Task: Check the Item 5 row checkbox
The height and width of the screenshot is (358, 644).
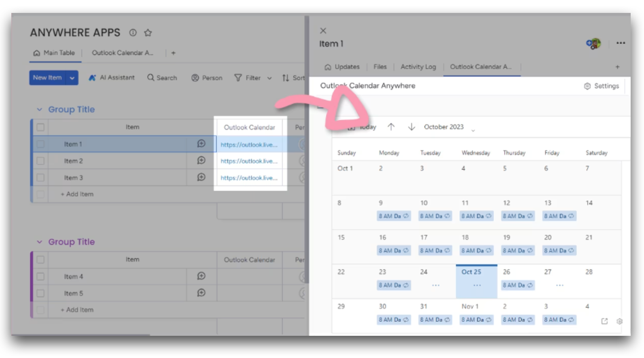Action: 40,293
